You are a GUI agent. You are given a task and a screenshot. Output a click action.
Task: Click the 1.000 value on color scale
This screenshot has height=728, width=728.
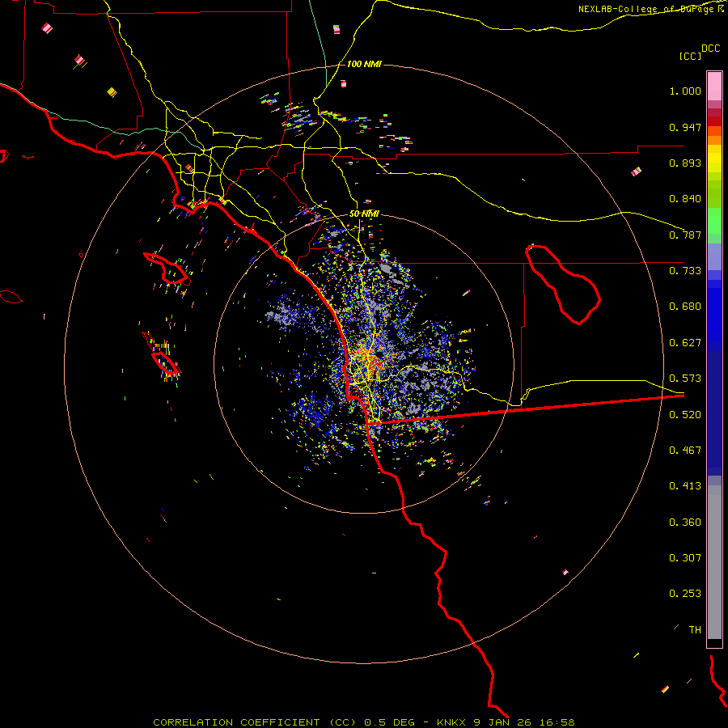click(x=685, y=91)
